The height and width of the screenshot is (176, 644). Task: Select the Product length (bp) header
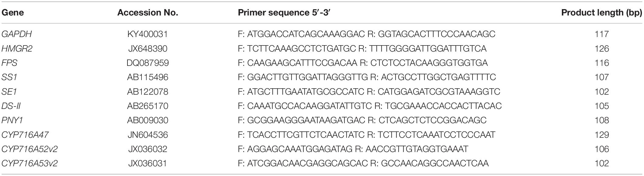601,13
